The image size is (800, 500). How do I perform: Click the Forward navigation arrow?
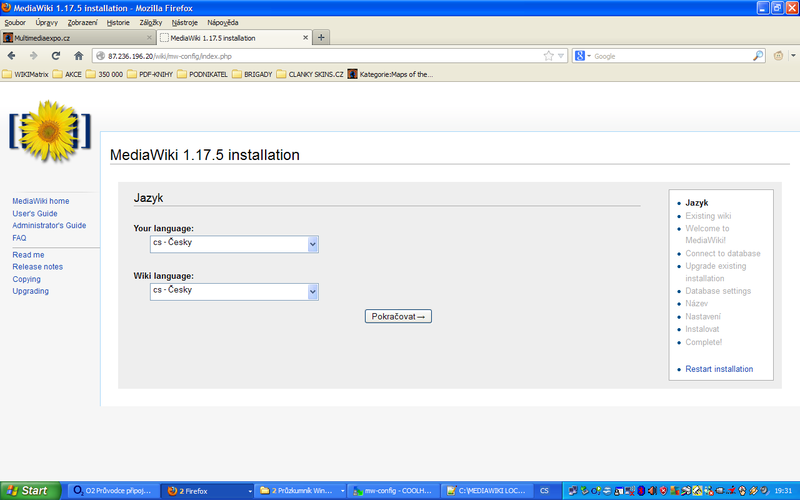34,56
